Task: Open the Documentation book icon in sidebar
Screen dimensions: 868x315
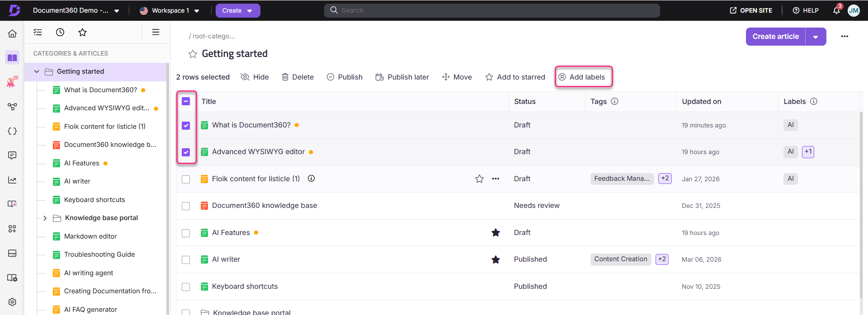Action: 12,58
